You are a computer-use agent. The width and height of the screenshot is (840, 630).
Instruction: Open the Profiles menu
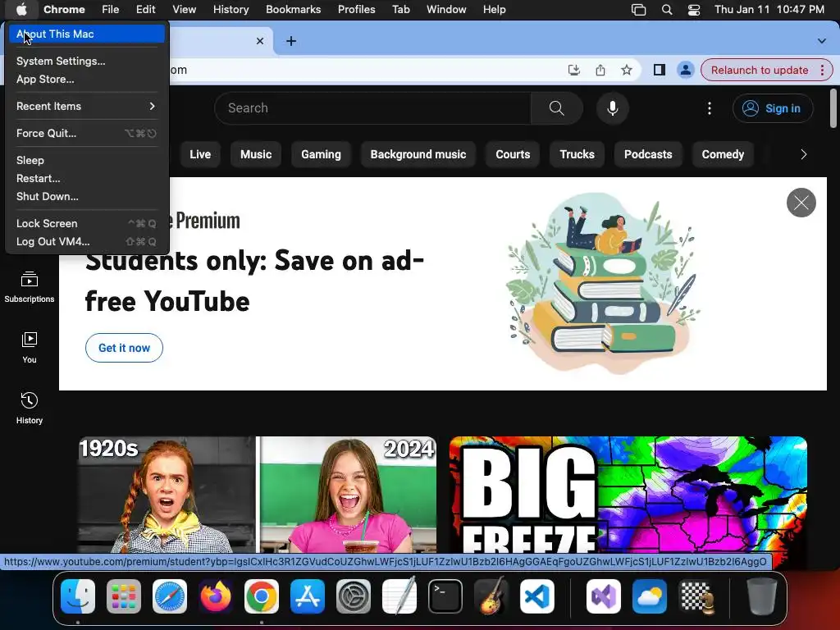(356, 9)
